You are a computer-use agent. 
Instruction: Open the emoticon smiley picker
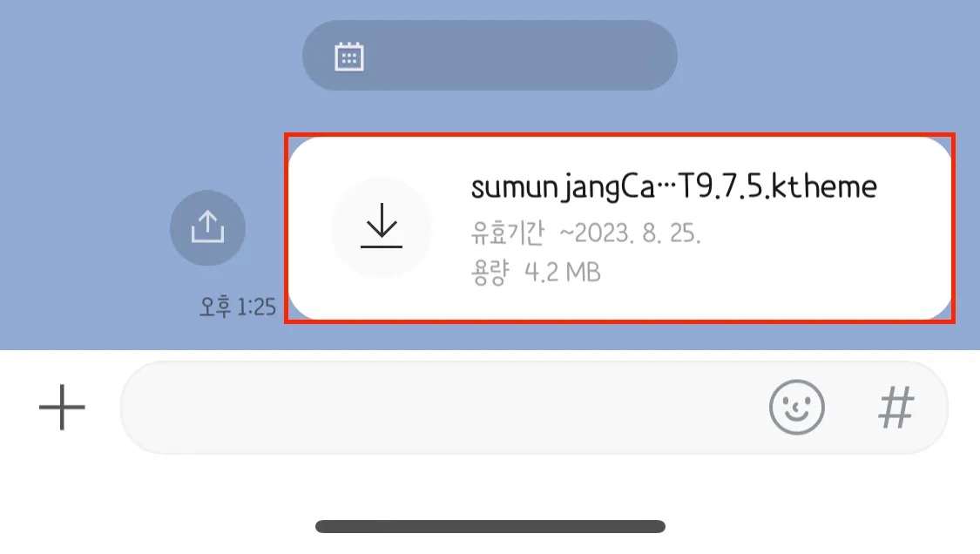[797, 407]
